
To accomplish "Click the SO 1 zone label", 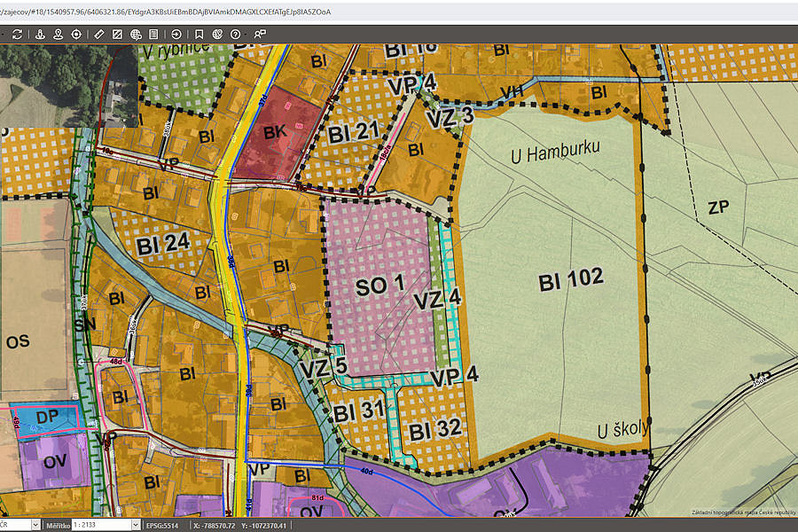I will 379,286.
